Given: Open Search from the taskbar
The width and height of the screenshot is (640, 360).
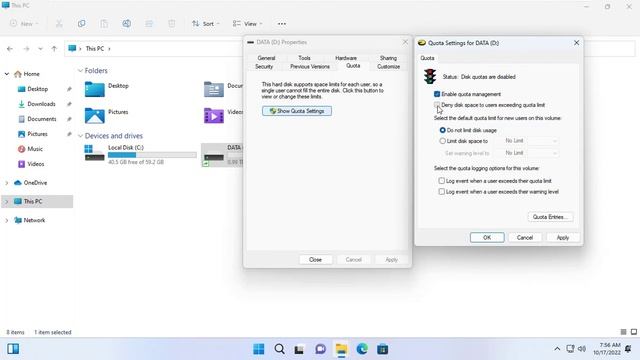Looking at the screenshot, I should [280, 349].
